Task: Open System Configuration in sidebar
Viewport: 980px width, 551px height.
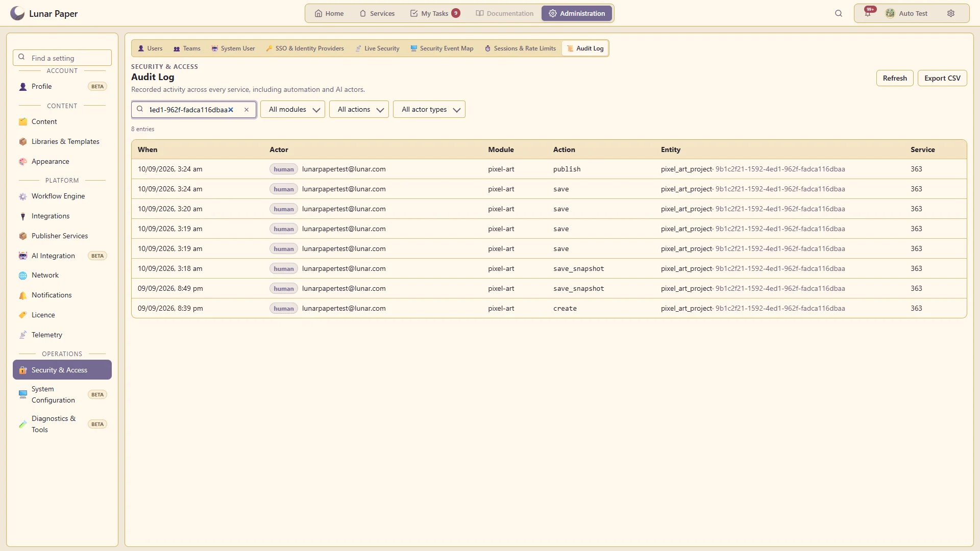Action: [x=62, y=394]
